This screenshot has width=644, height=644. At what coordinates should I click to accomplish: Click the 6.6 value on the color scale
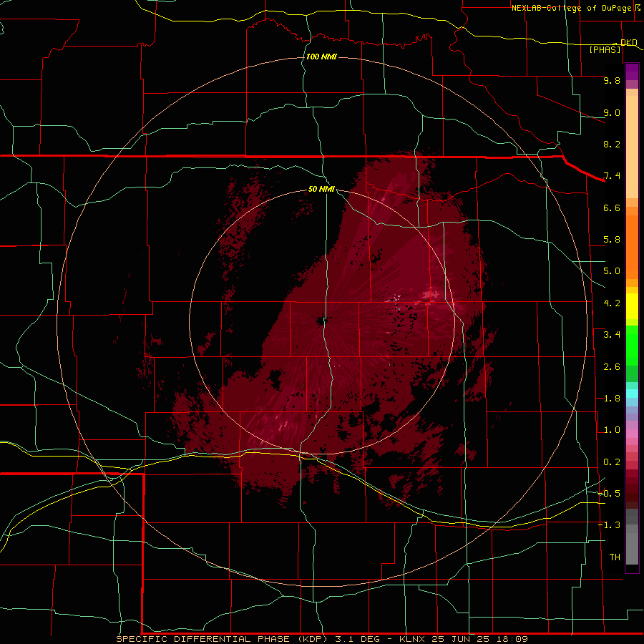tap(612, 208)
